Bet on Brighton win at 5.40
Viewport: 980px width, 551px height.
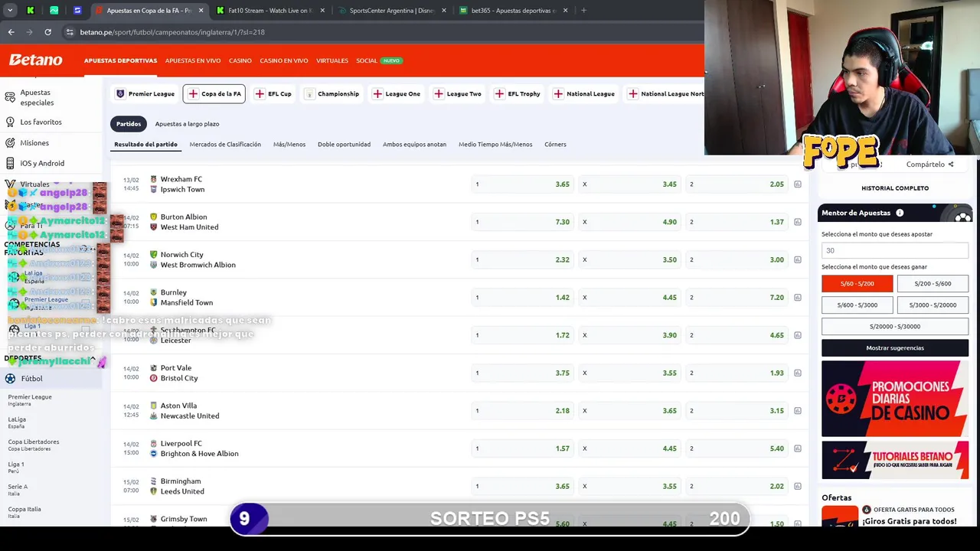tap(737, 448)
